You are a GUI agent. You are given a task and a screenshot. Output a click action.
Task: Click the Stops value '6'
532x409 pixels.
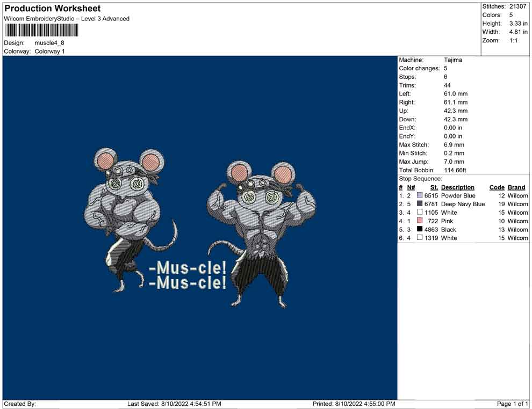pyautogui.click(x=445, y=77)
